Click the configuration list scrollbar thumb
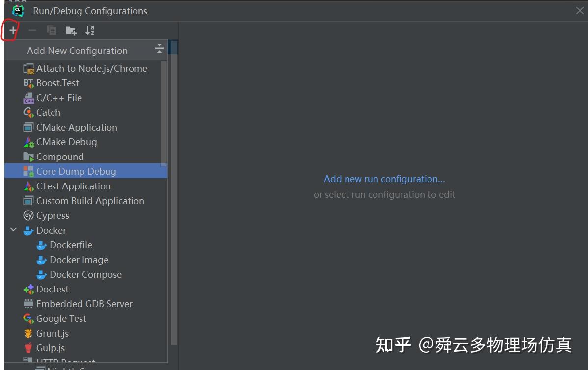This screenshot has height=370, width=588. pyautogui.click(x=163, y=113)
